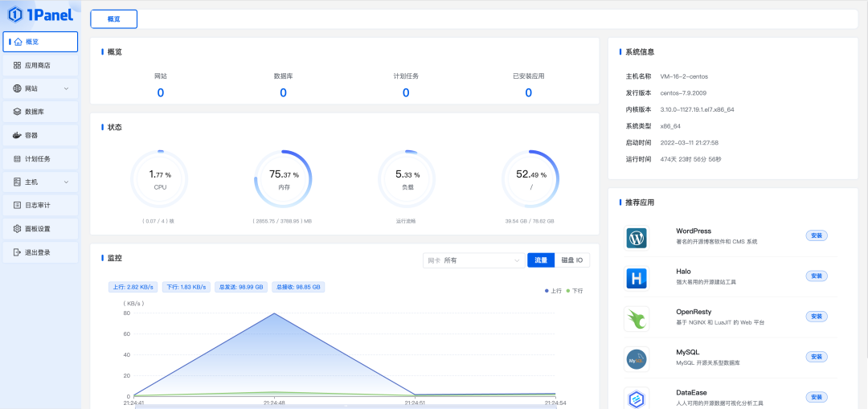The width and height of the screenshot is (868, 409).
Task: Open the Database (数据库) sidebar item
Action: pyautogui.click(x=40, y=112)
